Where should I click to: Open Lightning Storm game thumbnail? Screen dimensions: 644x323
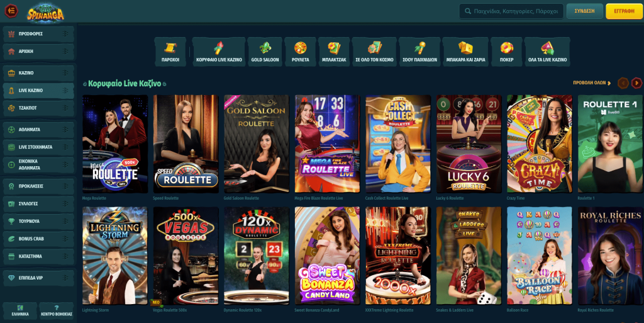pos(115,256)
